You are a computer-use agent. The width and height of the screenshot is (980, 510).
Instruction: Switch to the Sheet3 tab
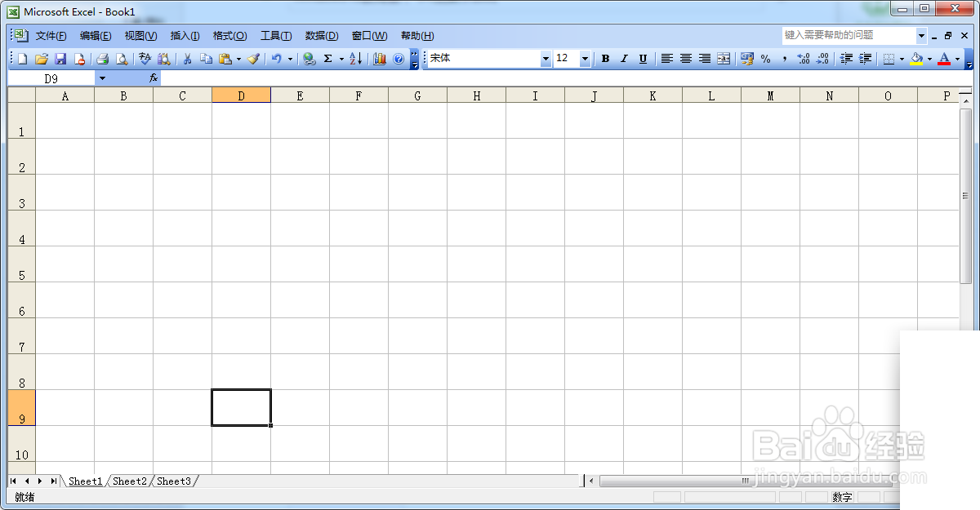(x=174, y=481)
